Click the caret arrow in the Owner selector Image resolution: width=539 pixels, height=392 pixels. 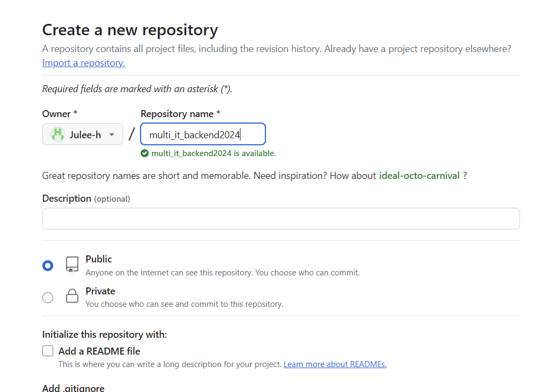pyautogui.click(x=112, y=134)
